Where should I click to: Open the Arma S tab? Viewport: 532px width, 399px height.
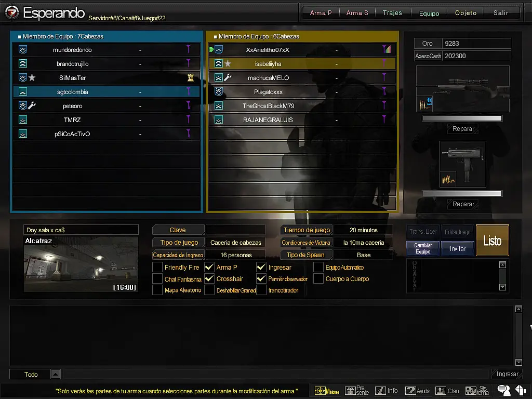click(x=357, y=13)
